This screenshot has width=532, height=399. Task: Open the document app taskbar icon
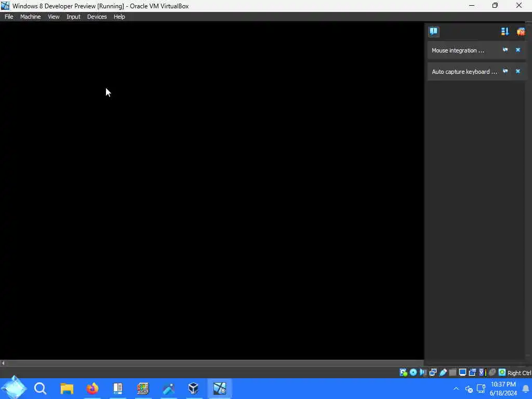[x=118, y=389]
